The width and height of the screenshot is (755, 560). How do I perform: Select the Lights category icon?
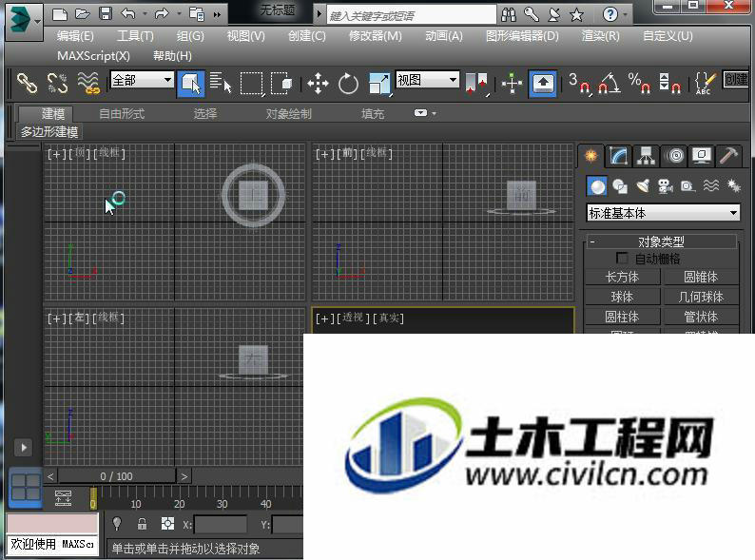(x=643, y=185)
